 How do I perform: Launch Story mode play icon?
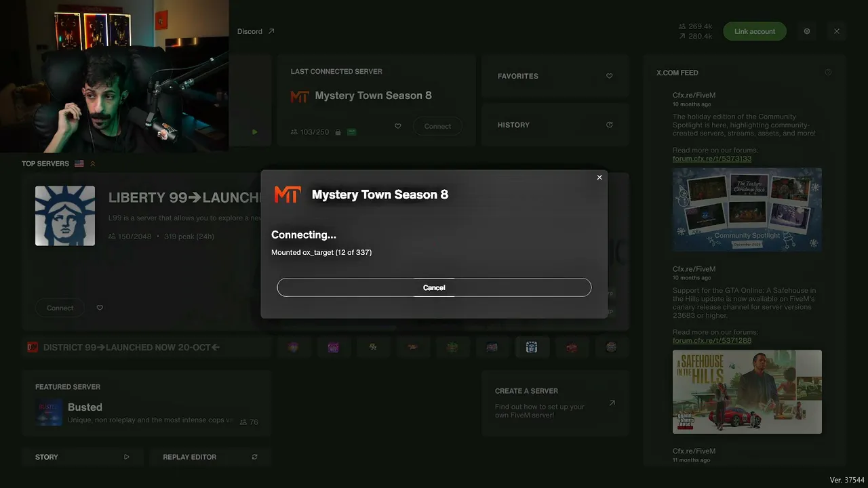(126, 457)
